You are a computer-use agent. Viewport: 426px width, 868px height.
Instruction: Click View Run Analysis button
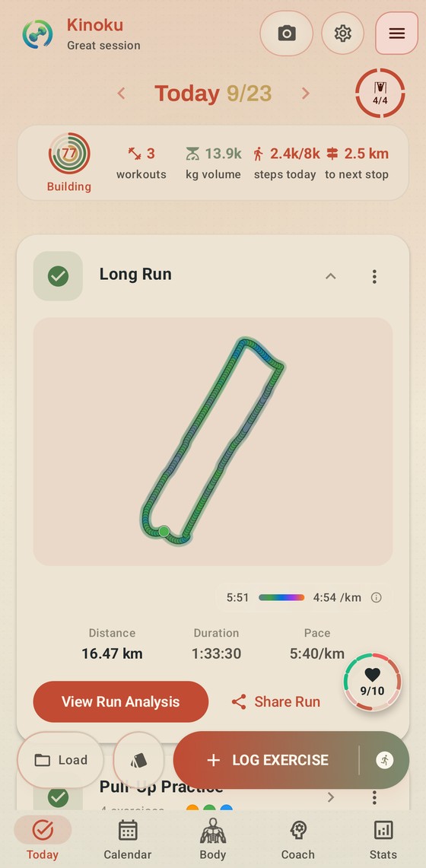tap(121, 701)
